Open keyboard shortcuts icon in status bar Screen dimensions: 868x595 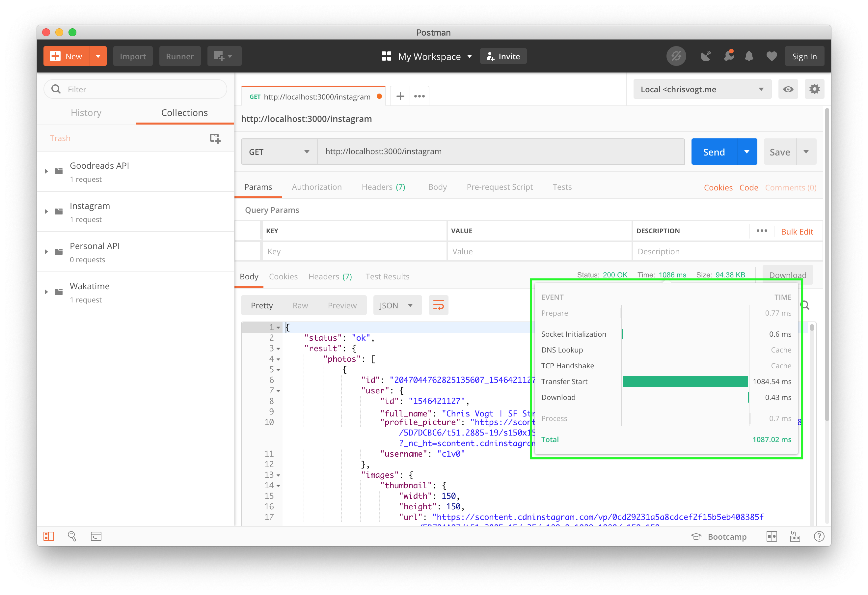click(x=795, y=537)
